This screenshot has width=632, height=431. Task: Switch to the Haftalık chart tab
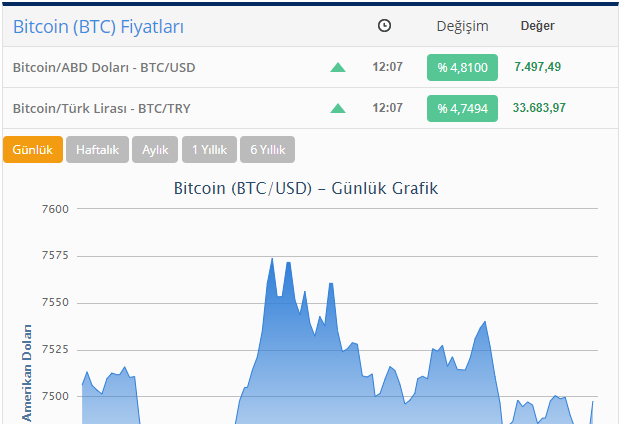(x=97, y=150)
